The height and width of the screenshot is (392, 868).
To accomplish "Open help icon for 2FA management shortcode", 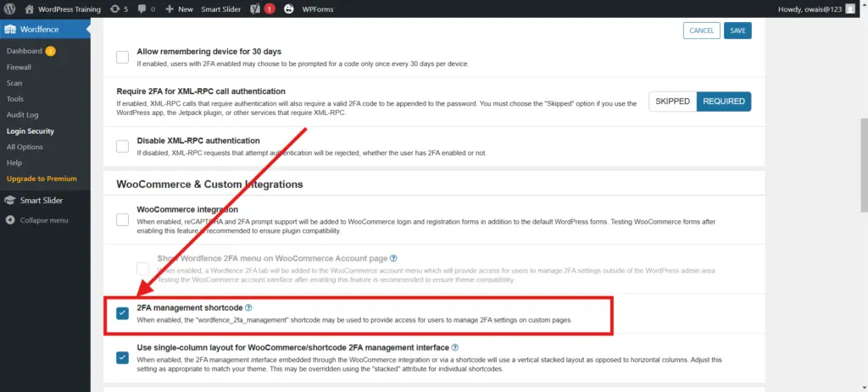I will click(248, 307).
